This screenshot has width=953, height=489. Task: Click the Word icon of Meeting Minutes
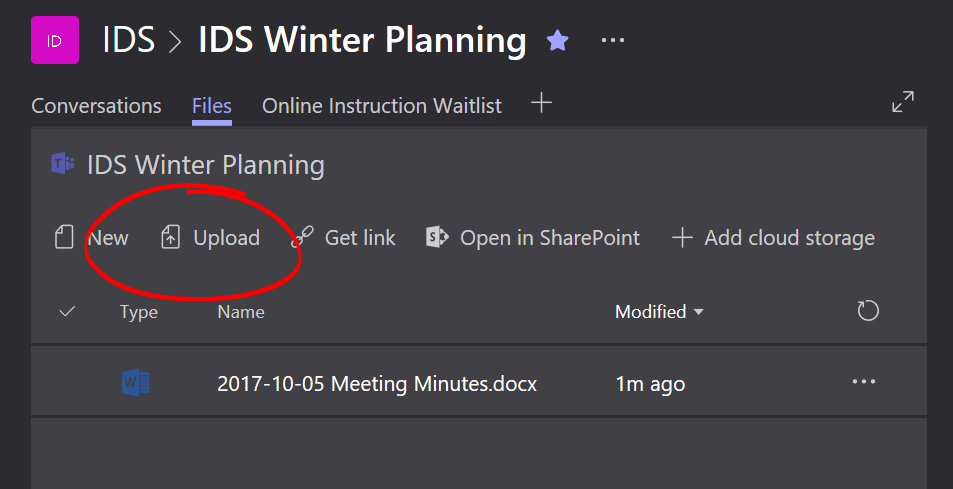pyautogui.click(x=136, y=383)
